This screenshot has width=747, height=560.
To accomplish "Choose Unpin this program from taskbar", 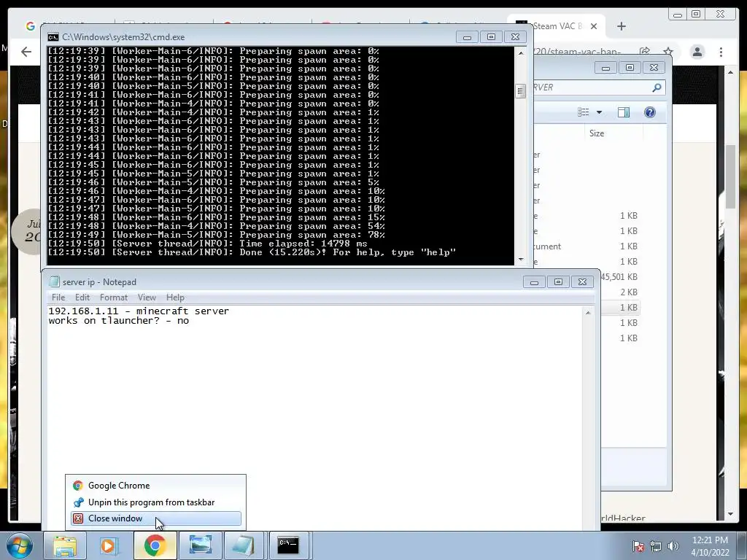I will (x=156, y=502).
